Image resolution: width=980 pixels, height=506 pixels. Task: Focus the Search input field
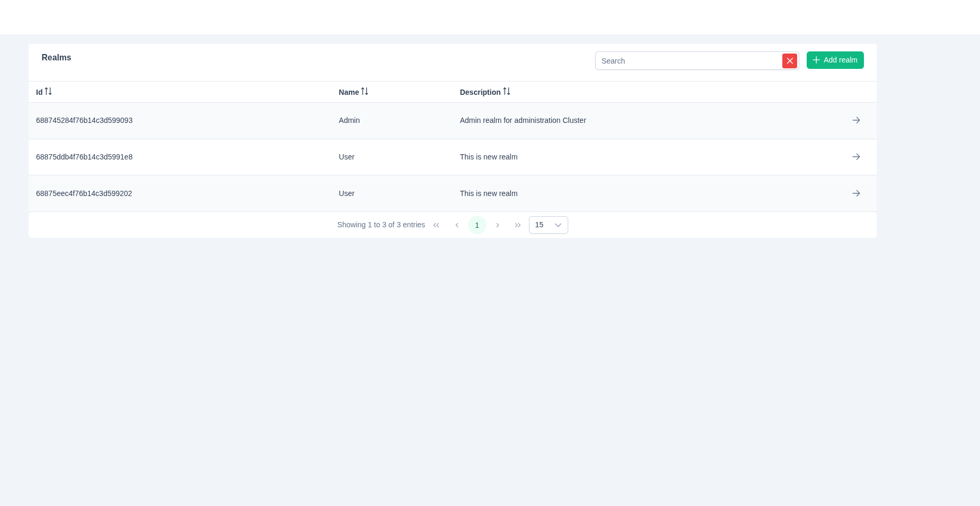[688, 61]
